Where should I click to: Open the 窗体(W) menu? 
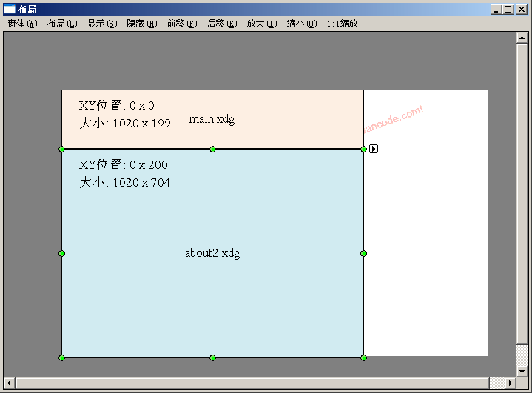[x=21, y=24]
